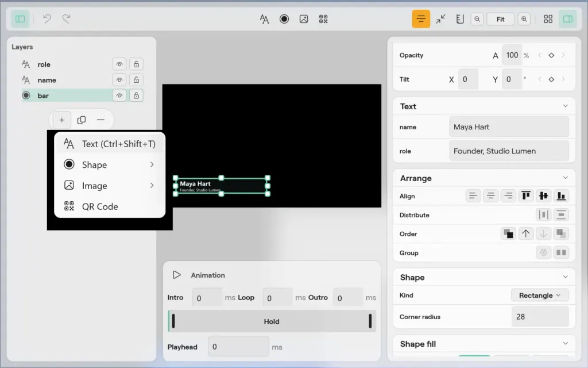Screen dimensions: 588x368
Task: Duplicate the selected layer
Action: [82, 120]
